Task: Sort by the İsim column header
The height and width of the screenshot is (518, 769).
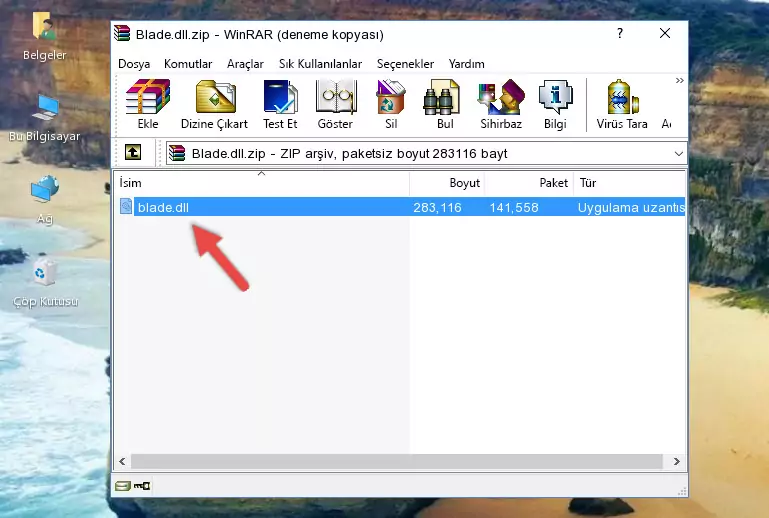Action: [x=262, y=183]
